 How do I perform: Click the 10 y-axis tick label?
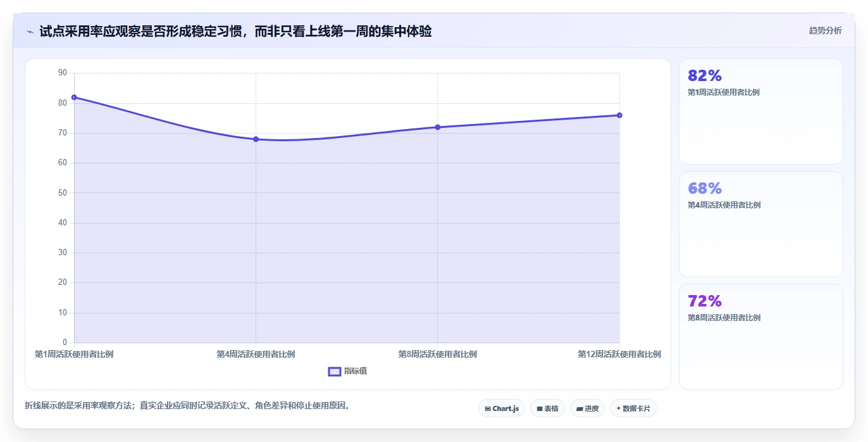point(62,313)
